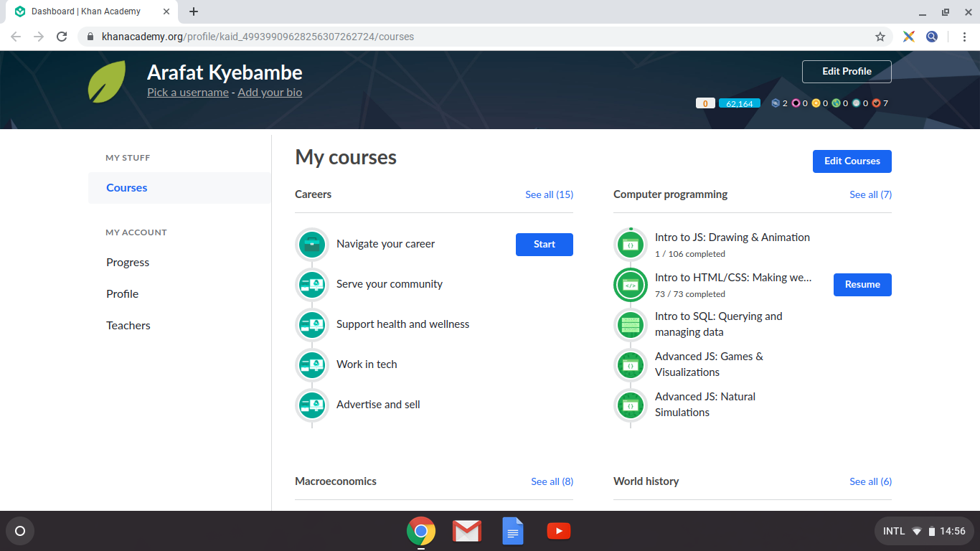Click the colorful cross extension icon
The height and width of the screenshot is (551, 980).
tap(909, 37)
